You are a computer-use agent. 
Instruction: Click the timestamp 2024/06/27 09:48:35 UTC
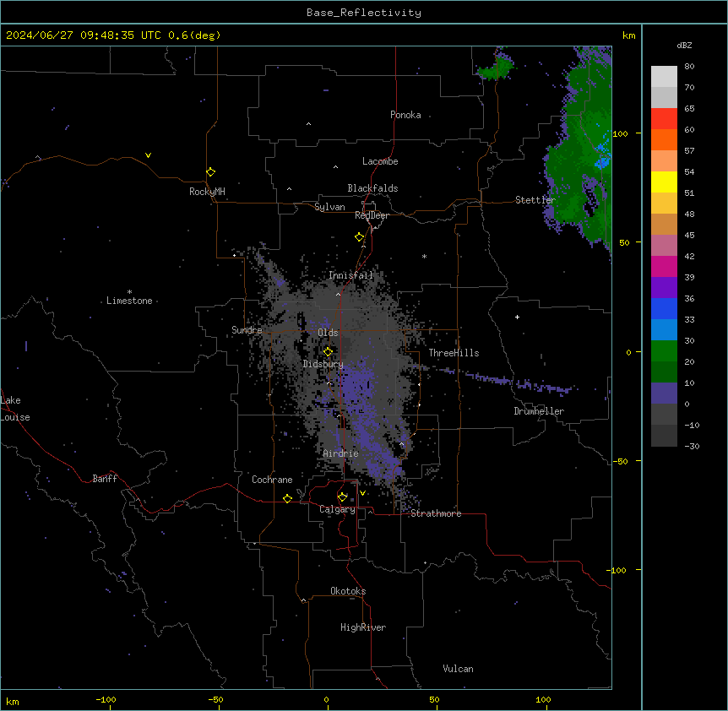point(83,35)
